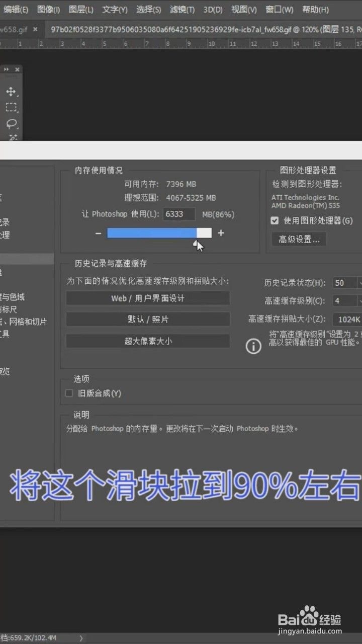
Task: Collapse the floating toolbar with double arrows
Action: 7,69
